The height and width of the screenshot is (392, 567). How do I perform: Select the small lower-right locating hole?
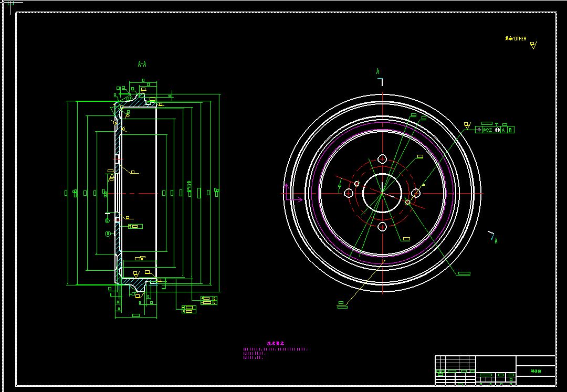pyautogui.click(x=408, y=203)
